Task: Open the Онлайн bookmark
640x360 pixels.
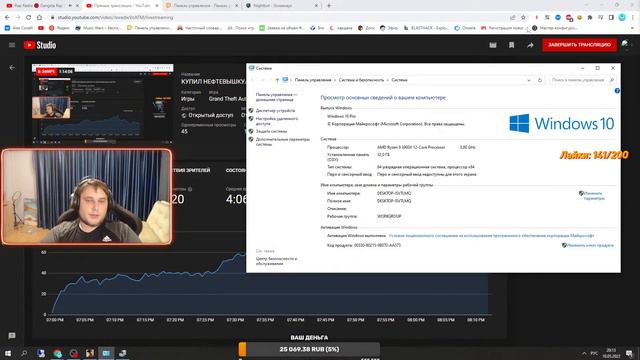Action: tap(465, 28)
